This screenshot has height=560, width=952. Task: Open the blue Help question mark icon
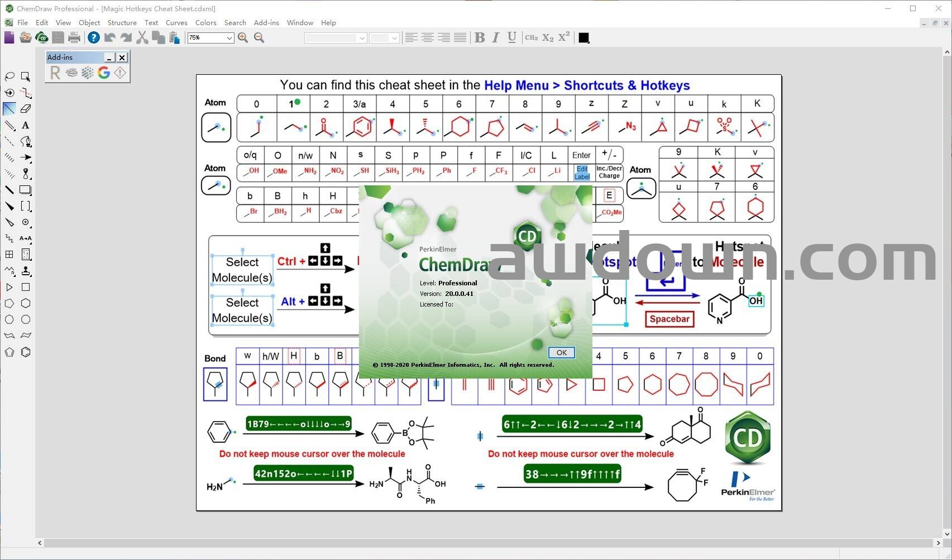pyautogui.click(x=94, y=37)
